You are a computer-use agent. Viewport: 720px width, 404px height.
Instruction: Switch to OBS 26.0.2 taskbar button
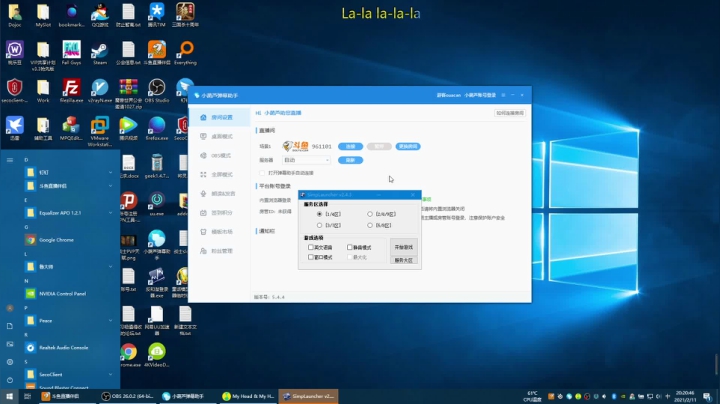click(129, 396)
